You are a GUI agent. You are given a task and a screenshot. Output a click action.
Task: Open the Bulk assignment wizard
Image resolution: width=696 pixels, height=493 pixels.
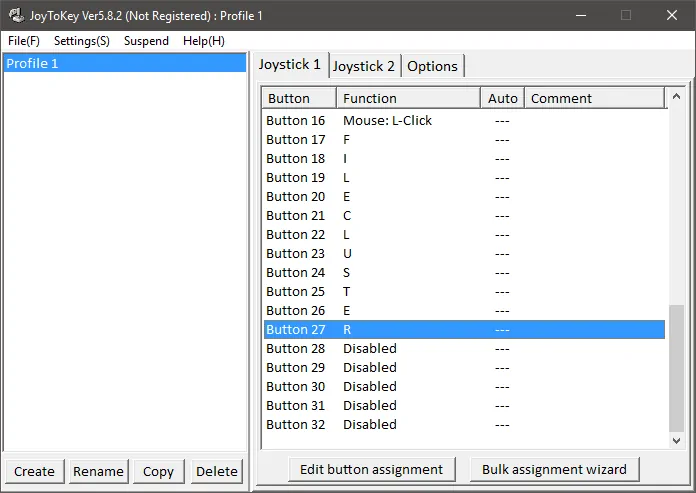554,469
